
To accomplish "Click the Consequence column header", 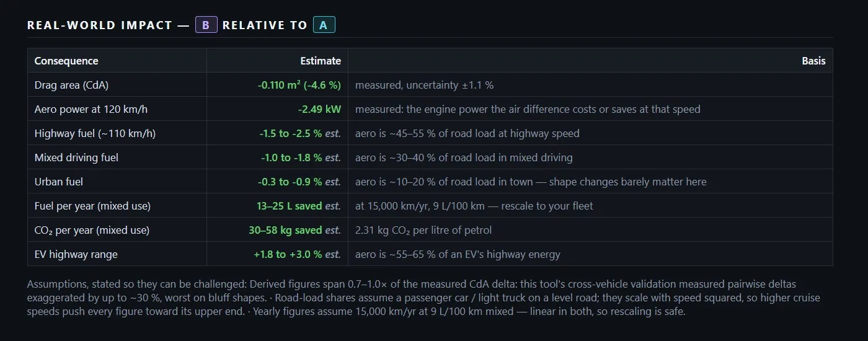I will pyautogui.click(x=66, y=61).
